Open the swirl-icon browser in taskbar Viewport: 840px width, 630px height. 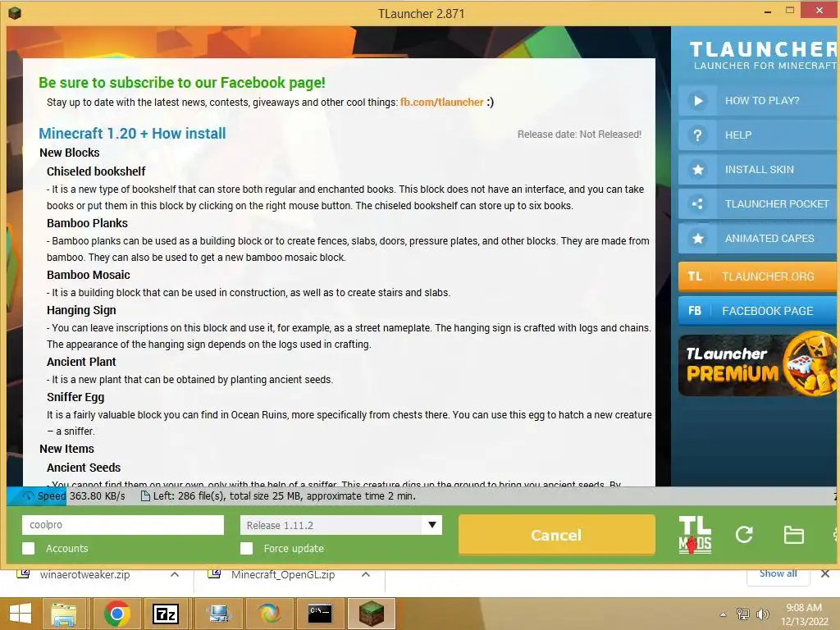pyautogui.click(x=269, y=614)
